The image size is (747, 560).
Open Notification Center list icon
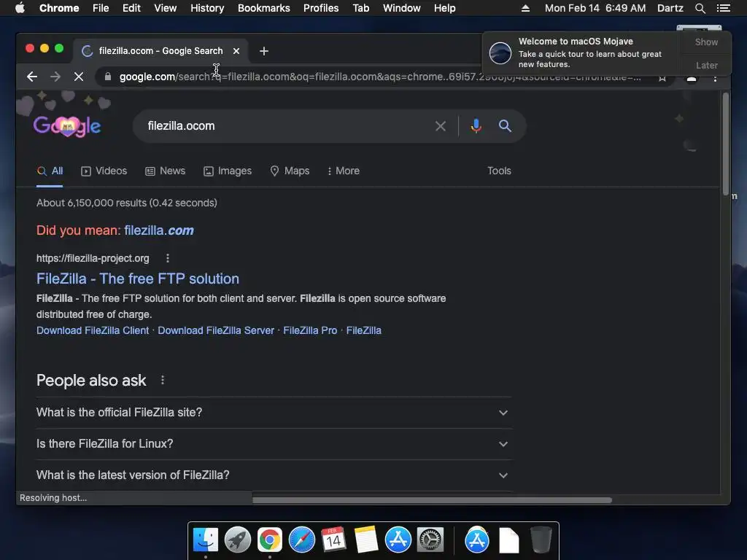pos(724,8)
